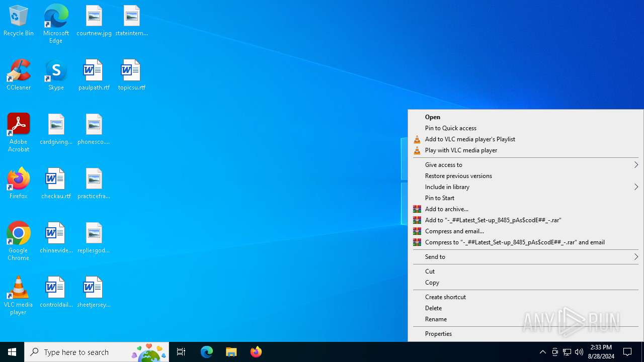Screen dimensions: 644x362
Task: Expand the Give access to submenu
Action: 526,165
